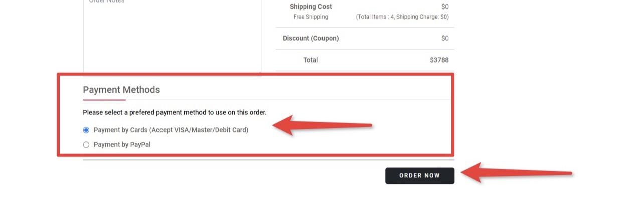This screenshot has width=644, height=216.
Task: Click the Order Notes resize handle corner
Action: pyautogui.click(x=259, y=74)
